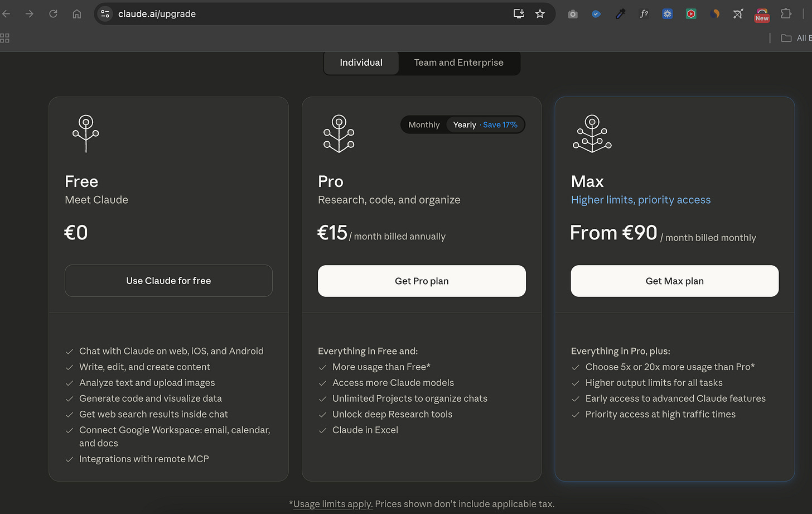812x514 pixels.
Task: Bookmark this page with the star icon
Action: 540,14
